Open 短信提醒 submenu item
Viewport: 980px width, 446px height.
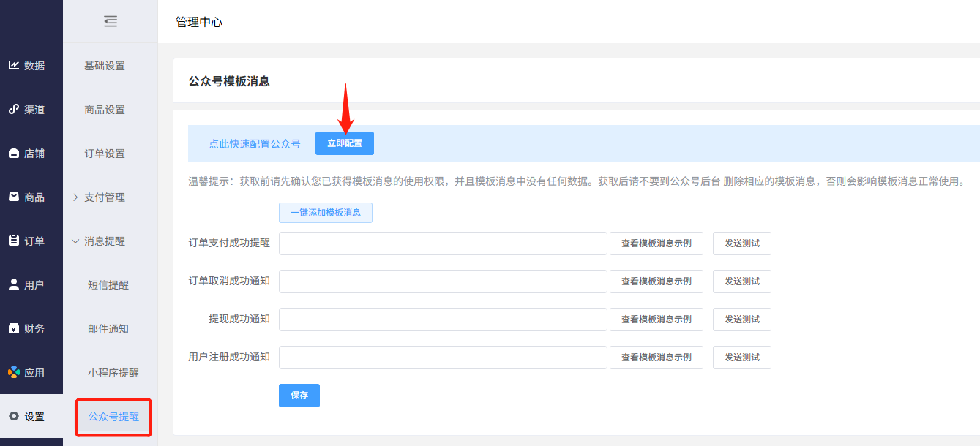pyautogui.click(x=108, y=285)
